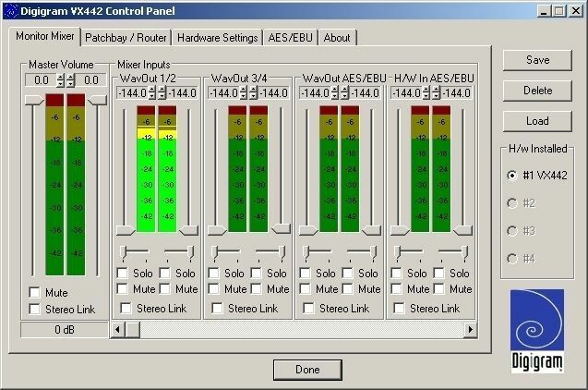Viewport: 588px width, 390px height.
Task: Enable Master Volume Stereo Link checkbox
Action: [34, 309]
